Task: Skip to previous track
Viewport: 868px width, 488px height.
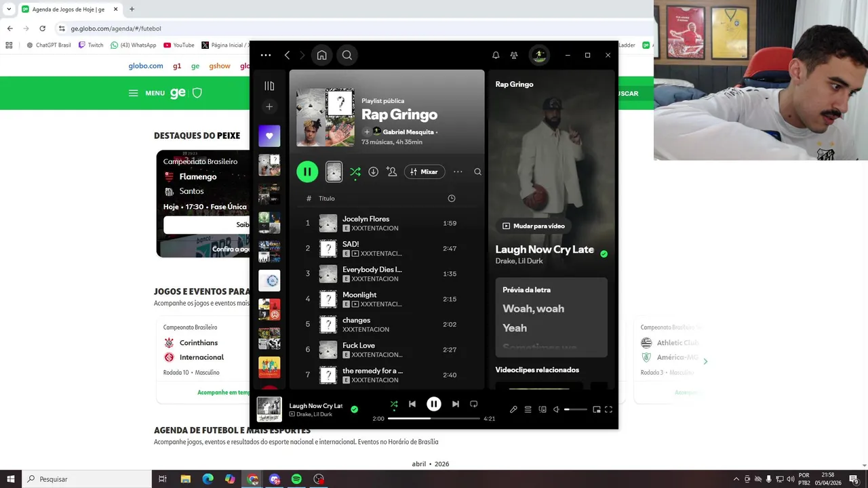Action: (x=412, y=404)
